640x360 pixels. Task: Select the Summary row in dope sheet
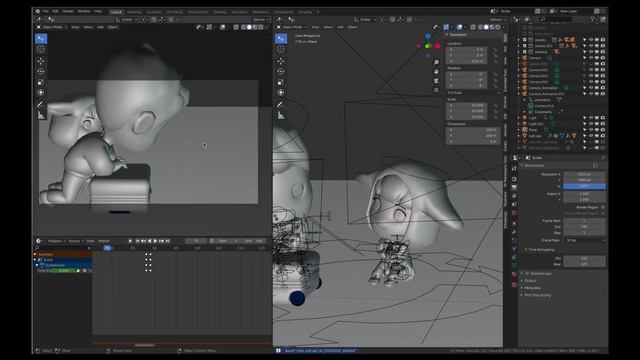(x=62, y=254)
